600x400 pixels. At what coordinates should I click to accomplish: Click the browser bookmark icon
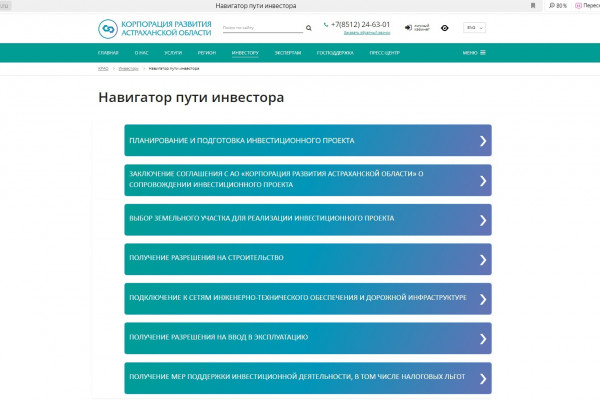pos(533,5)
